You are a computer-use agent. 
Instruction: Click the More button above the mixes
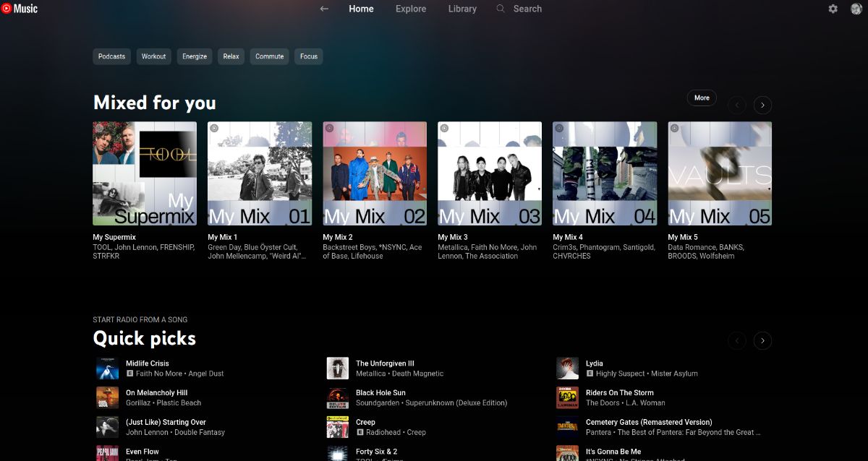pos(701,97)
